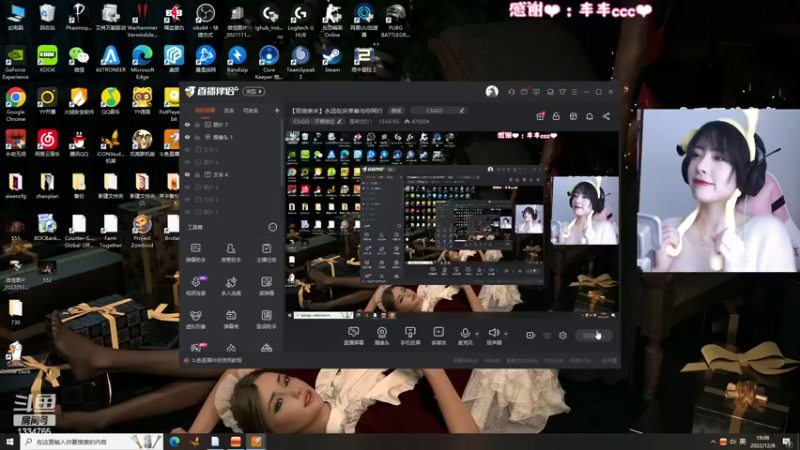Open the 房管助手 (room-manager assistant) tool

coord(231,253)
